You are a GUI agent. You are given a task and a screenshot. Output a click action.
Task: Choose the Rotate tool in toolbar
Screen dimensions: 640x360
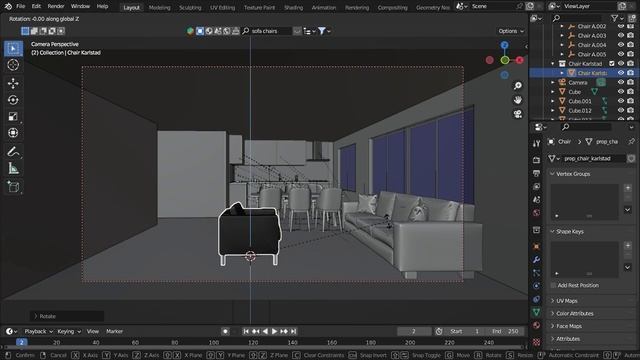(13, 100)
